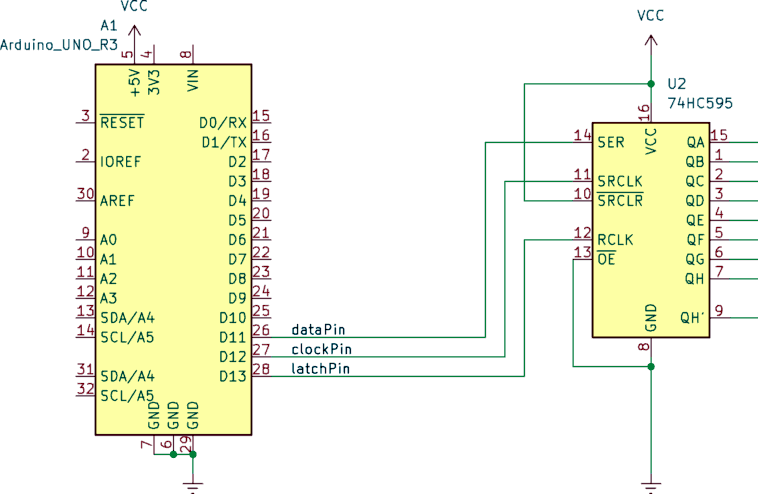The height and width of the screenshot is (494, 758).
Task: Select the RESET pin name on Arduino
Action: click(x=122, y=123)
